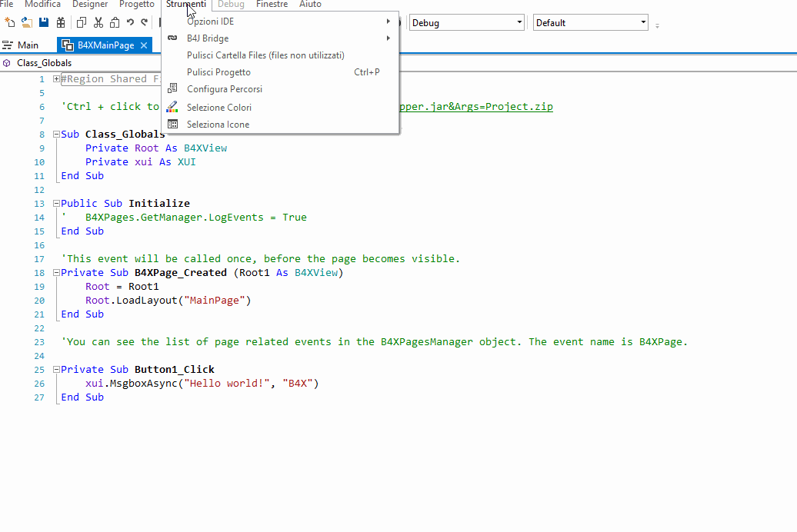Image resolution: width=797 pixels, height=532 pixels.
Task: Click the B4XPage_Created sub name
Action: point(181,272)
